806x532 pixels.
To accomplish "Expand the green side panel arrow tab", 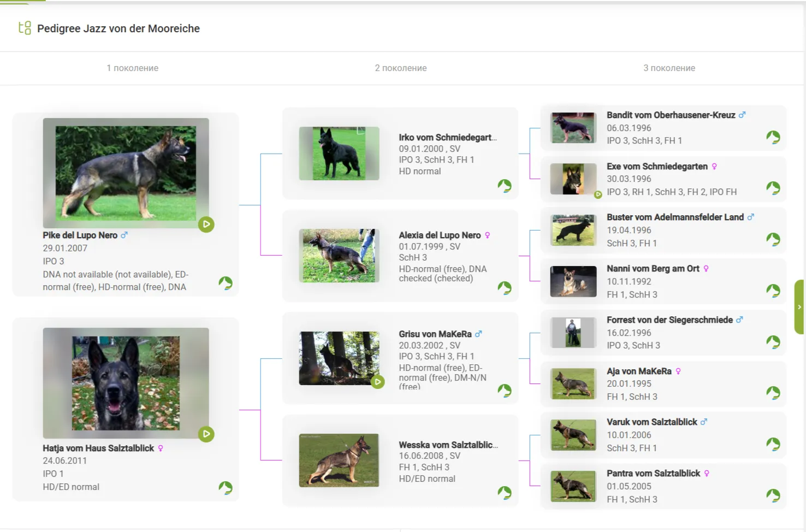I will [x=799, y=307].
